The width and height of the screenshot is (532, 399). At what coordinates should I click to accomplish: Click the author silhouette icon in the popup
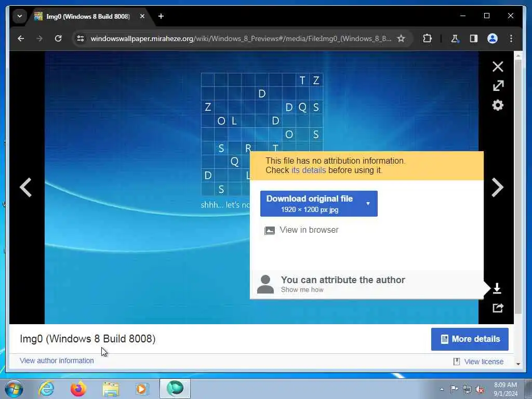[265, 284]
